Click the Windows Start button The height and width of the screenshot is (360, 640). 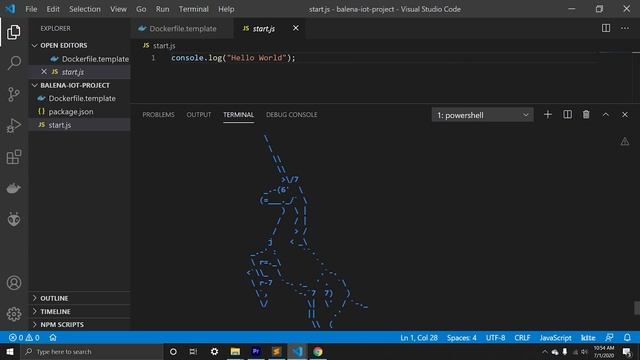point(10,351)
